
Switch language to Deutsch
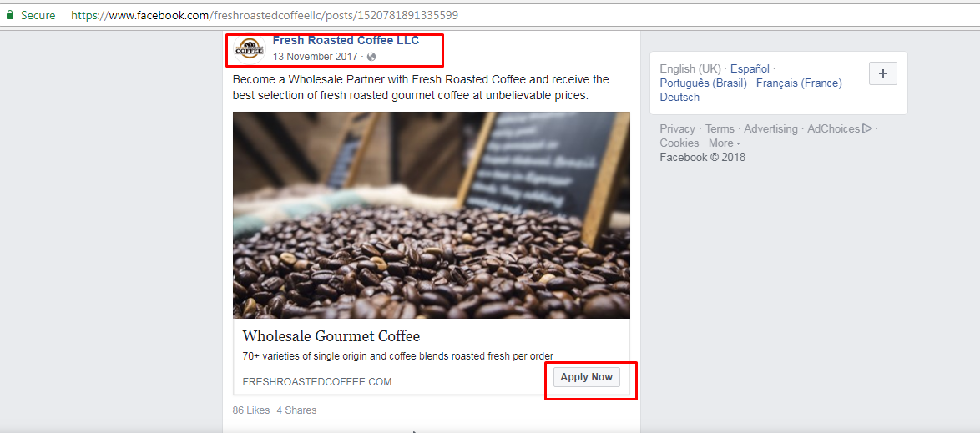pyautogui.click(x=679, y=98)
